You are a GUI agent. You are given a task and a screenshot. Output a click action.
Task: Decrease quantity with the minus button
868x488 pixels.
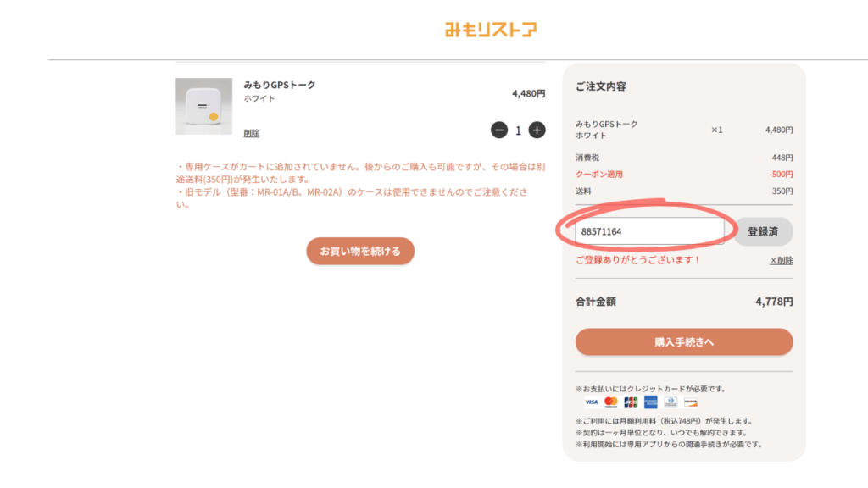(x=500, y=130)
